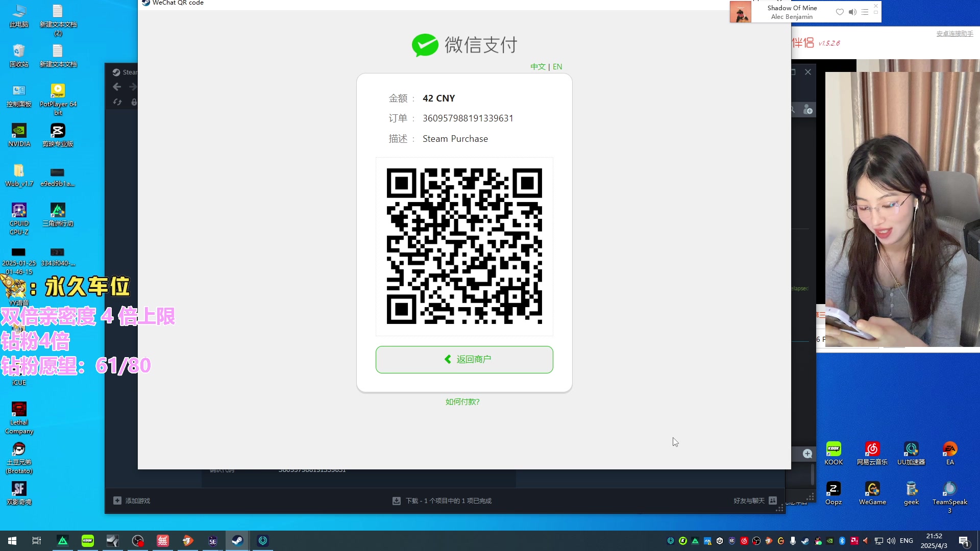Click the WeChat Pay QR code image

(x=464, y=246)
